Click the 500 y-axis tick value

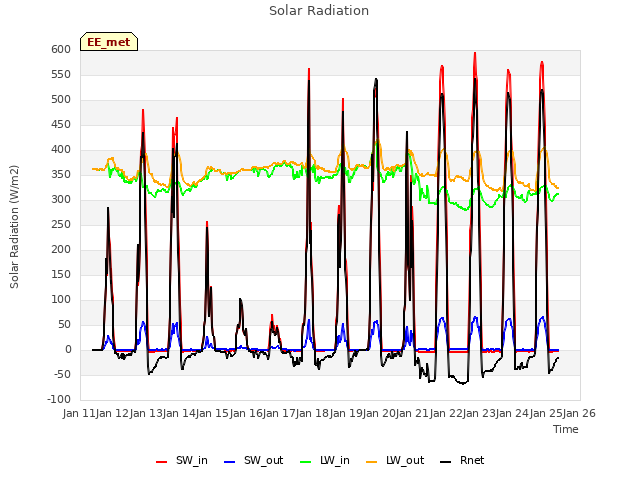click(61, 100)
